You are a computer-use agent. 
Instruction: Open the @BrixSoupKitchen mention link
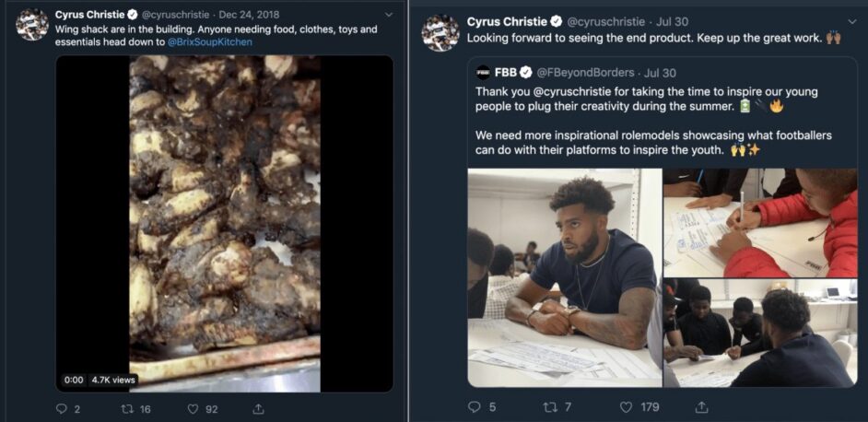pos(209,42)
